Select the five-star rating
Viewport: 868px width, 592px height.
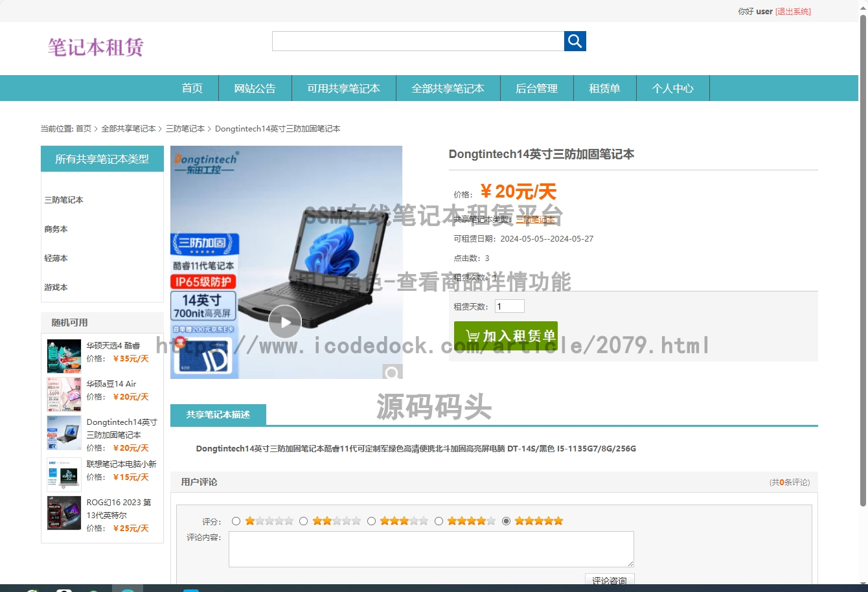[507, 521]
